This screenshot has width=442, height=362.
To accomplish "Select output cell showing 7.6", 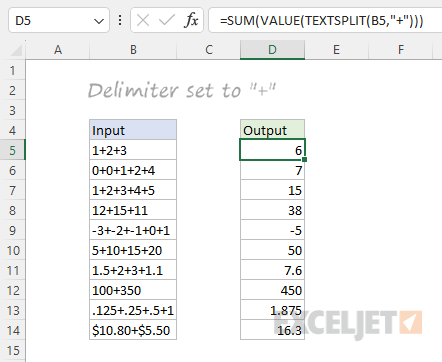I will point(272,270).
